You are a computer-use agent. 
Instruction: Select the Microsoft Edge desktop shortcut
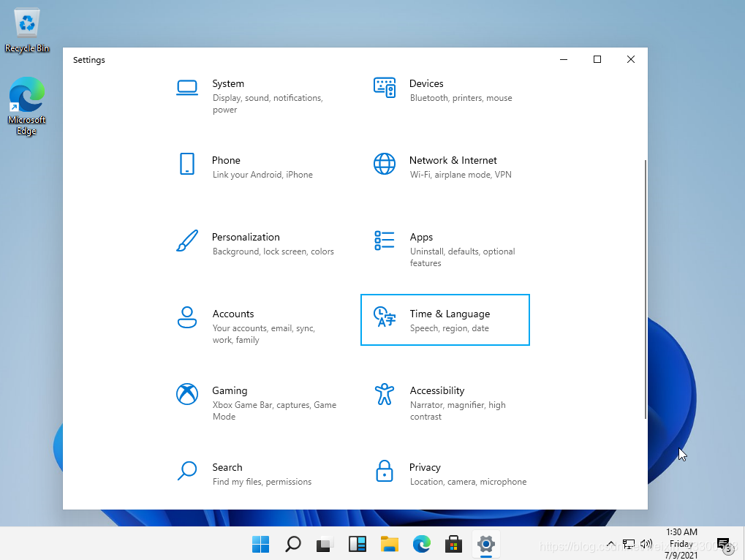pyautogui.click(x=26, y=107)
